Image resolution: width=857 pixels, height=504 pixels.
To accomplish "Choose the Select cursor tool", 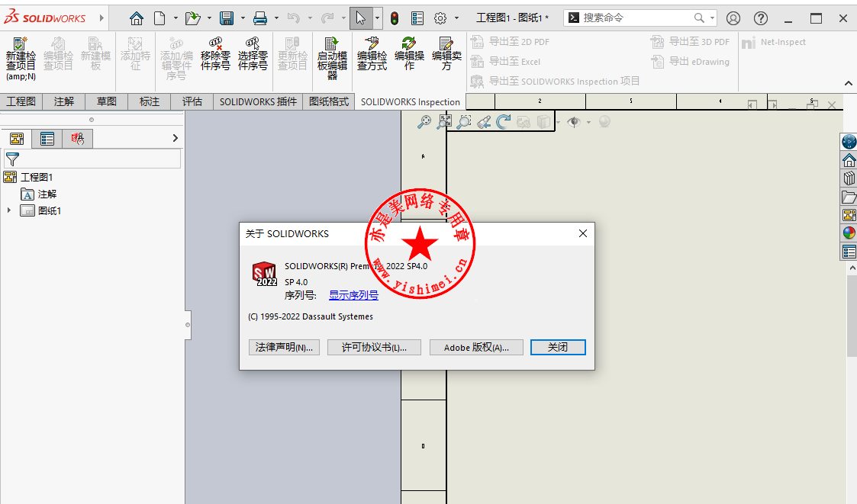I will coord(361,18).
